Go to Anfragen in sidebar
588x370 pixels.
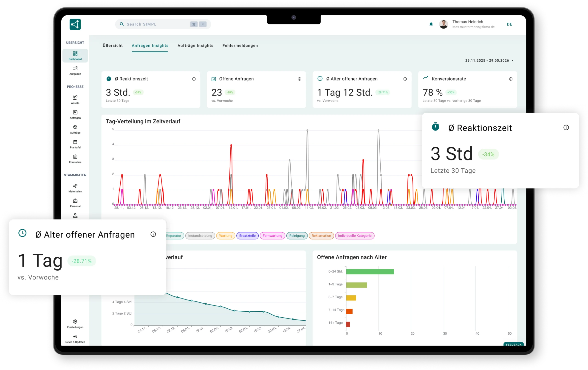tap(75, 114)
